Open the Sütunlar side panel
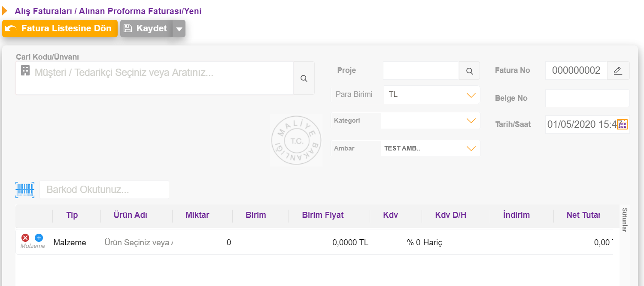The width and height of the screenshot is (644, 286). point(625,220)
